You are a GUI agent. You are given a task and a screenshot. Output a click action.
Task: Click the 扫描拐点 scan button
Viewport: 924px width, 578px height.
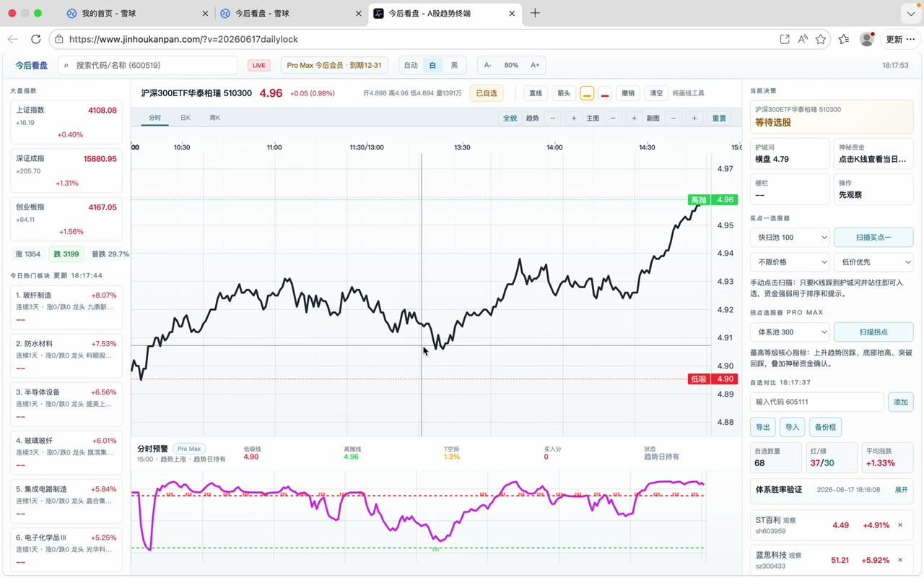[873, 332]
